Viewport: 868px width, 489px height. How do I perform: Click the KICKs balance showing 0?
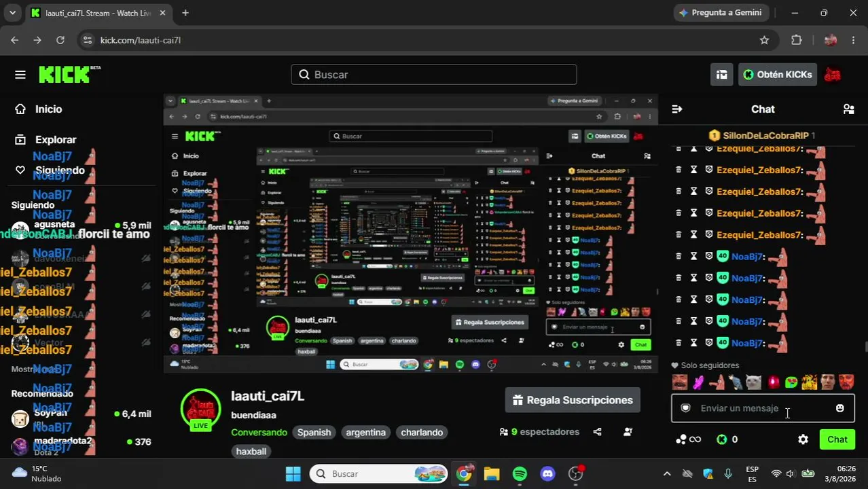[727, 439]
